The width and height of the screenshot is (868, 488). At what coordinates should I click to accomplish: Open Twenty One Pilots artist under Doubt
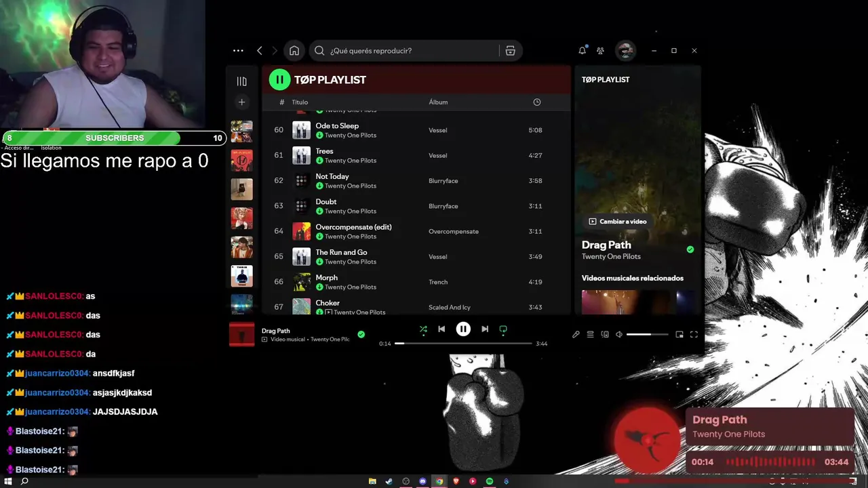351,211
